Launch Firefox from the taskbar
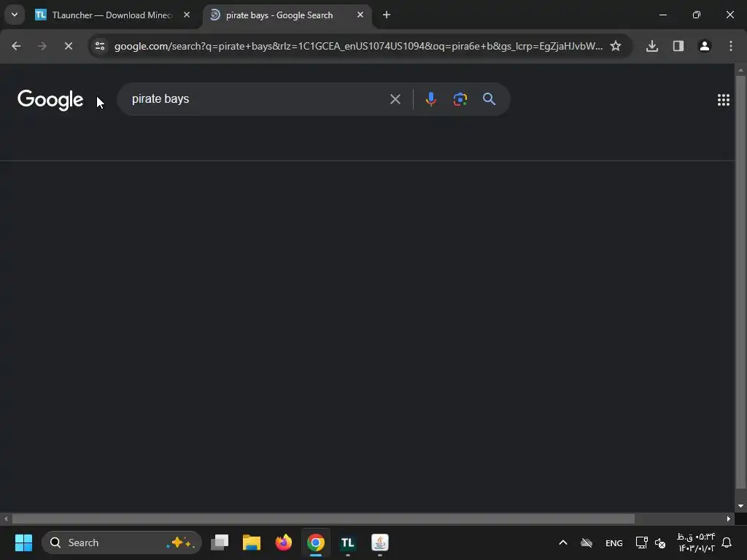This screenshot has width=747, height=560. pos(284,542)
